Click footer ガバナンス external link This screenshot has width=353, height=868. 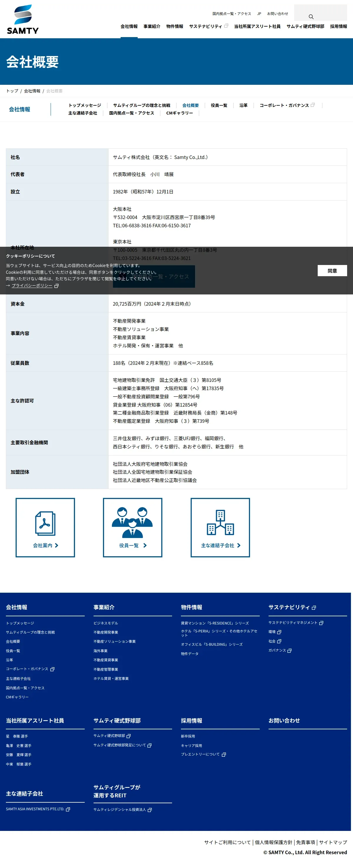click(280, 650)
